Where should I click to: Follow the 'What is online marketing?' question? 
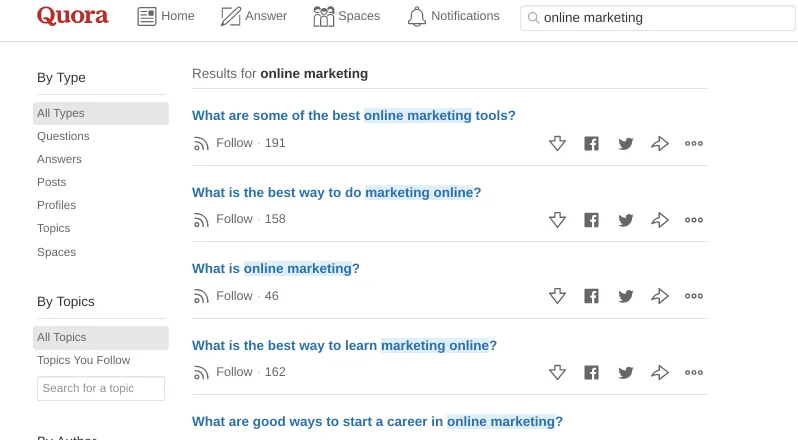(x=224, y=296)
